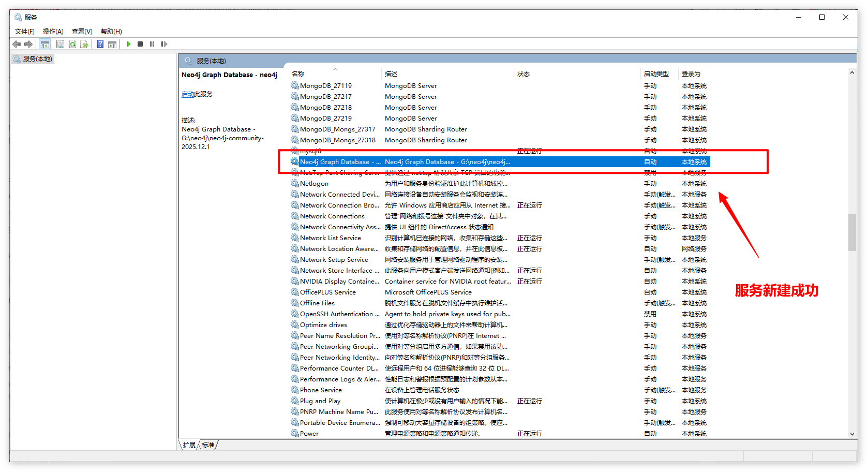The width and height of the screenshot is (868, 472).
Task: Open the 帮助(H) menu
Action: coord(111,32)
